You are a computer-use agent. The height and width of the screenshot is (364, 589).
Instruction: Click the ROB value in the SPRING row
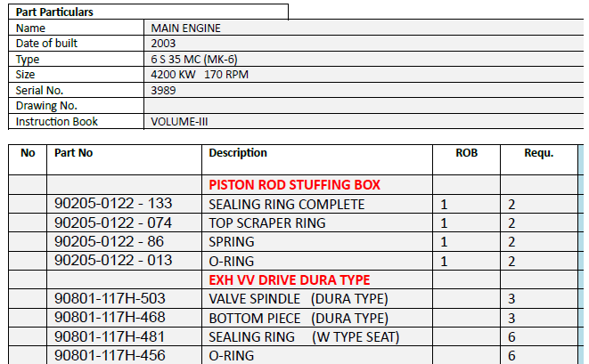point(445,242)
